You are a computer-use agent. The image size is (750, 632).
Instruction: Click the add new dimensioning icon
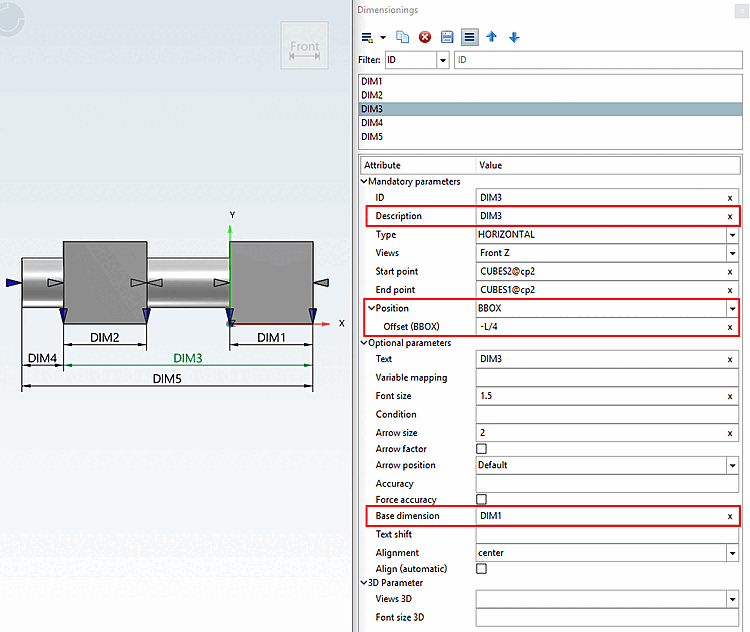pyautogui.click(x=367, y=37)
